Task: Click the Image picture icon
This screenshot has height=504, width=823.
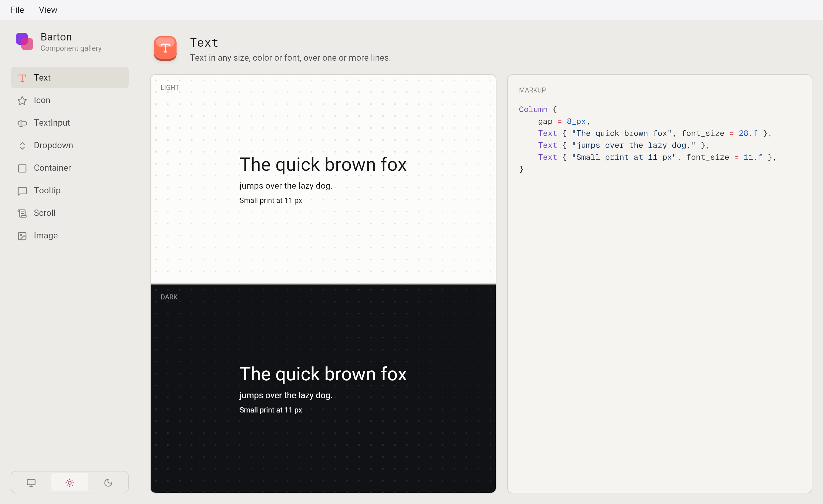Action: click(22, 236)
